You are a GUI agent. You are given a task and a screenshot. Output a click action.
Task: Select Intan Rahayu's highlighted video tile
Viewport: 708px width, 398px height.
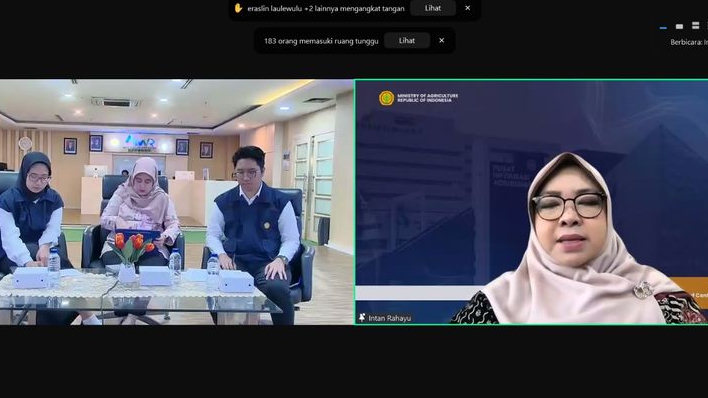tap(531, 202)
